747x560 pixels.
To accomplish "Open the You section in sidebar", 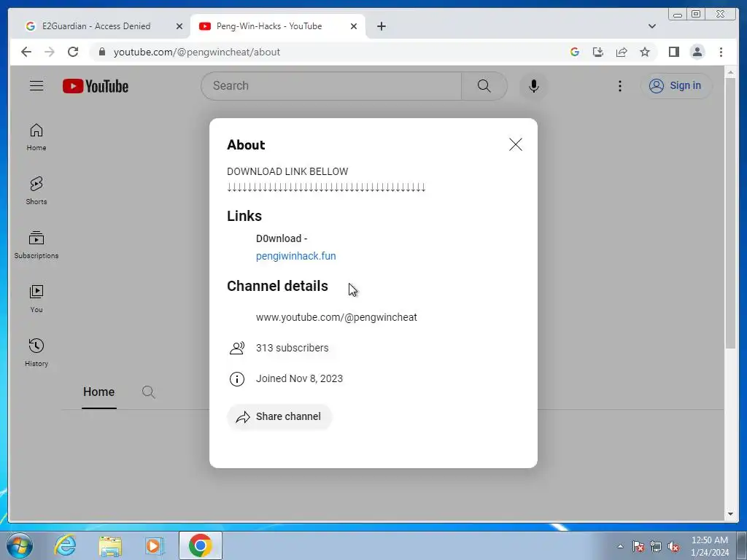I will pyautogui.click(x=36, y=299).
